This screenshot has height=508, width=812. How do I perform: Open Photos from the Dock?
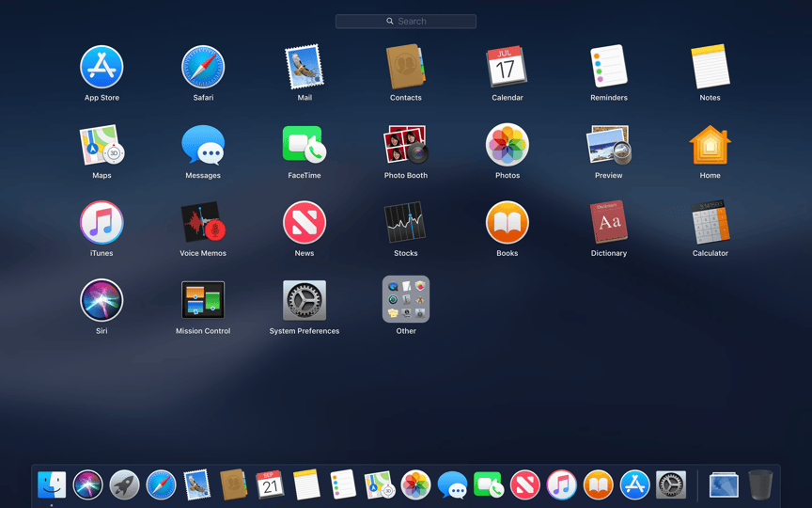tap(415, 484)
